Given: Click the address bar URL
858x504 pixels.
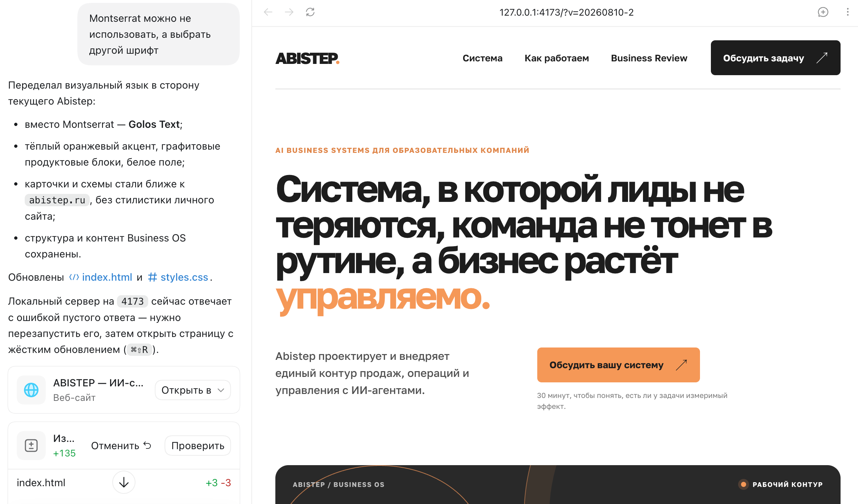Looking at the screenshot, I should (x=567, y=12).
